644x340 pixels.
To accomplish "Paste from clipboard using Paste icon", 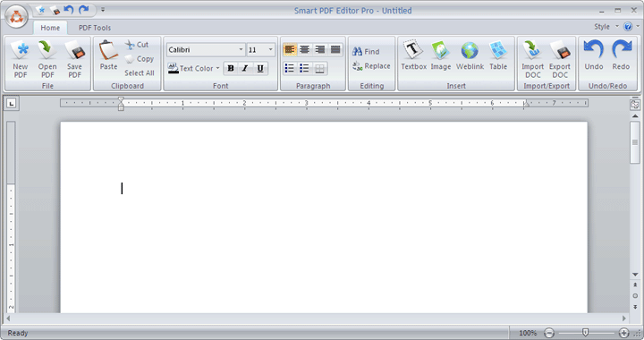I will click(108, 55).
